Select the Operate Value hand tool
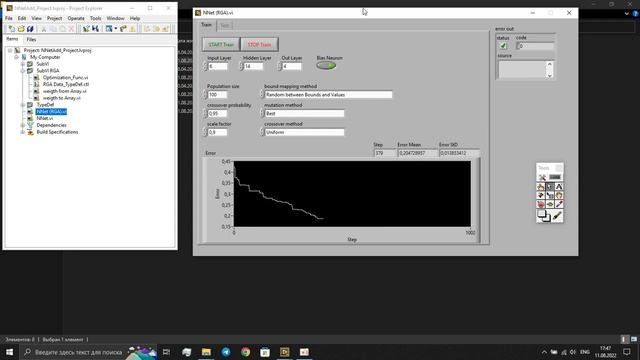Image resolution: width=640 pixels, height=360 pixels. point(541,187)
